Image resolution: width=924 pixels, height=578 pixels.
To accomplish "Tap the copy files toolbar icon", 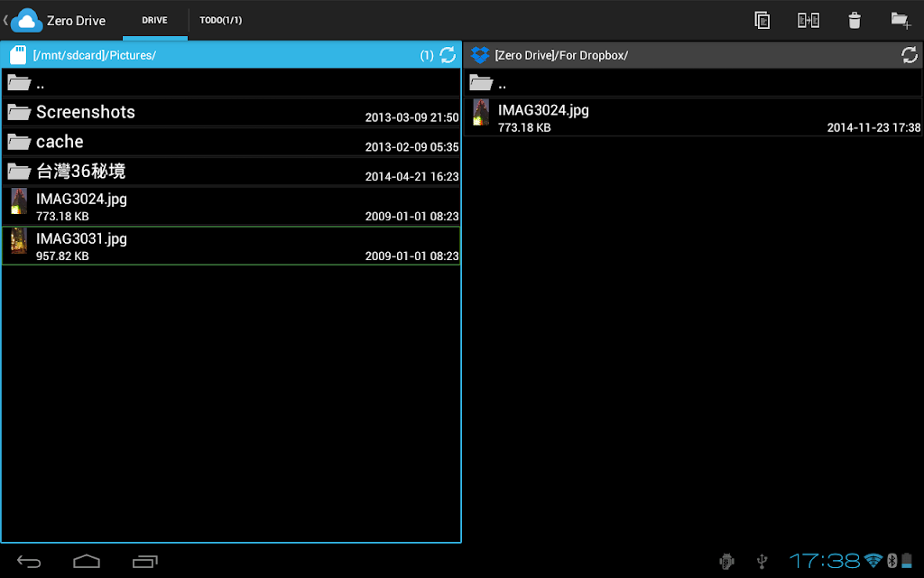I will click(762, 20).
